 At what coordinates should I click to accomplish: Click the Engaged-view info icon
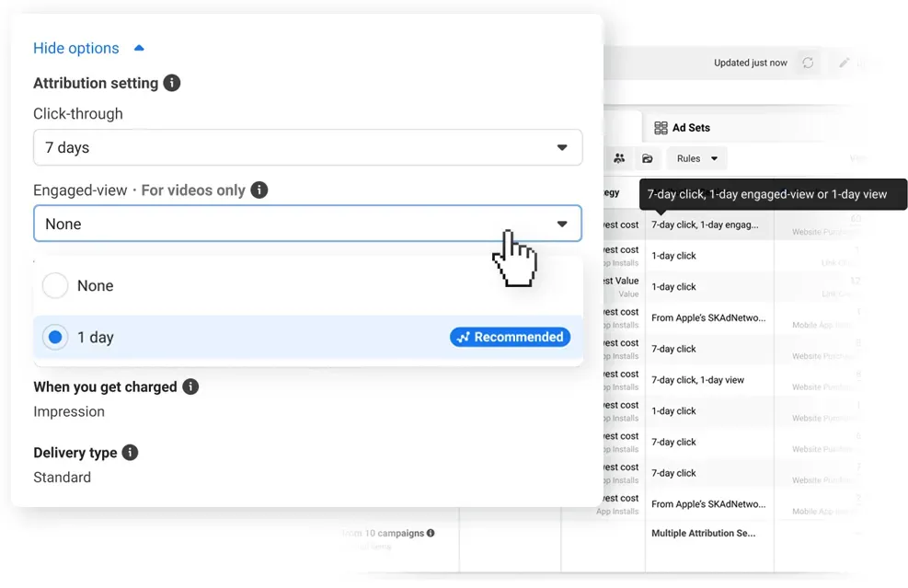[x=259, y=190]
